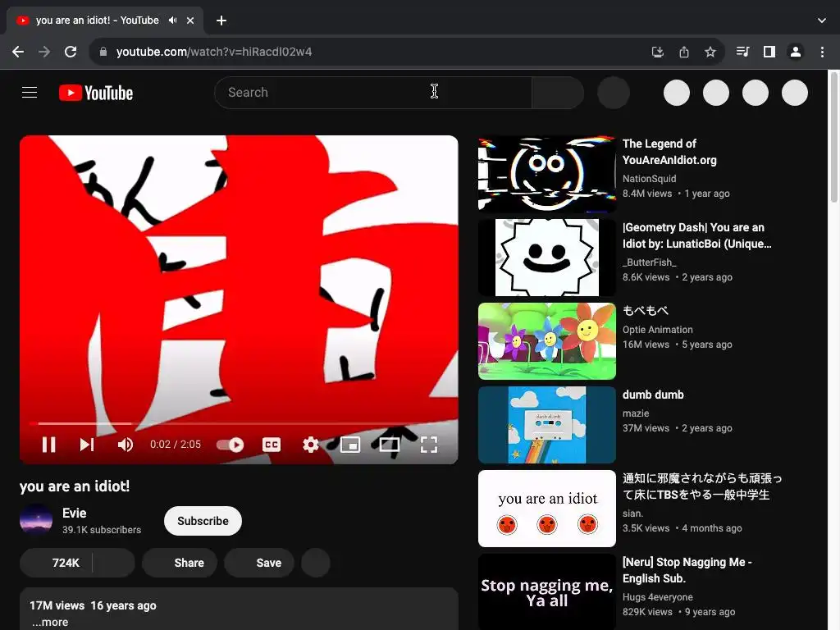Open 'The Legend of YouAreAnIdiot.org' title
Screen dimensions: 840x630
tap(669, 152)
